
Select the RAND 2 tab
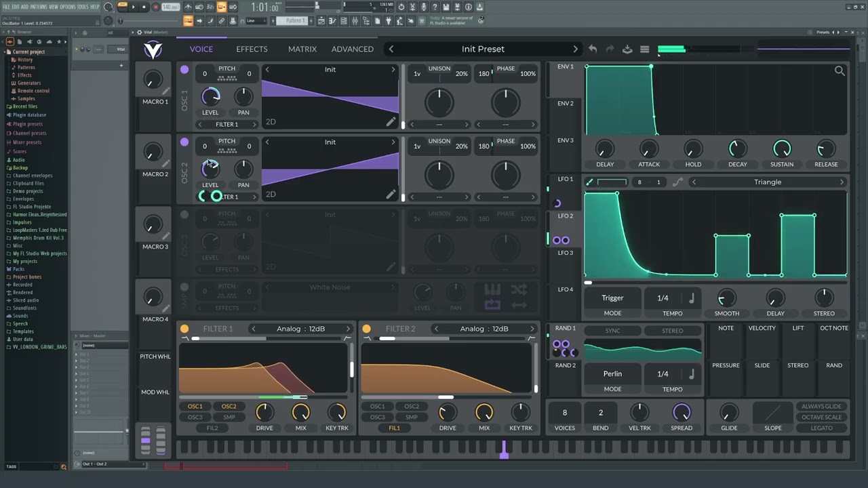click(x=565, y=365)
